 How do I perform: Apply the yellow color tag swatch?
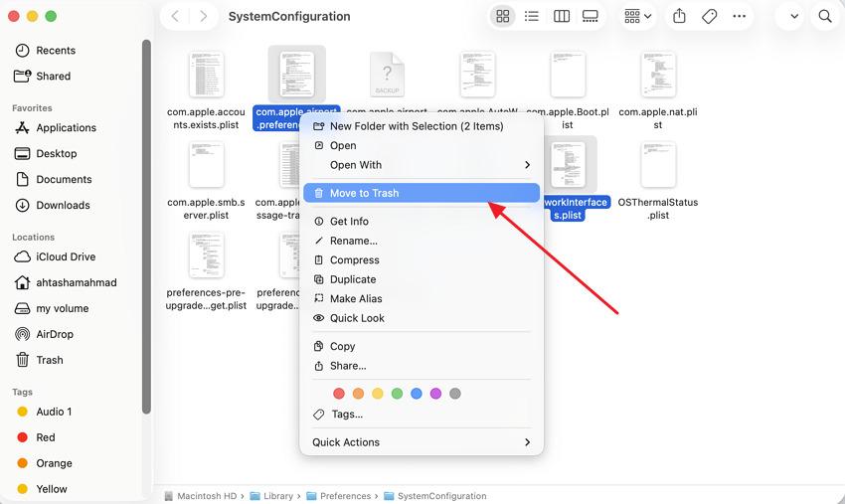pyautogui.click(x=378, y=394)
